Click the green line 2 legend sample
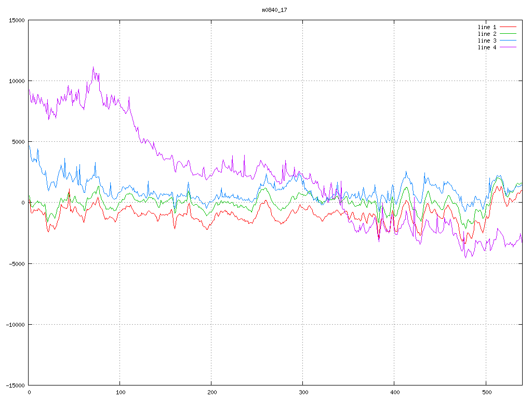The width and height of the screenshot is (532, 399). pos(508,34)
